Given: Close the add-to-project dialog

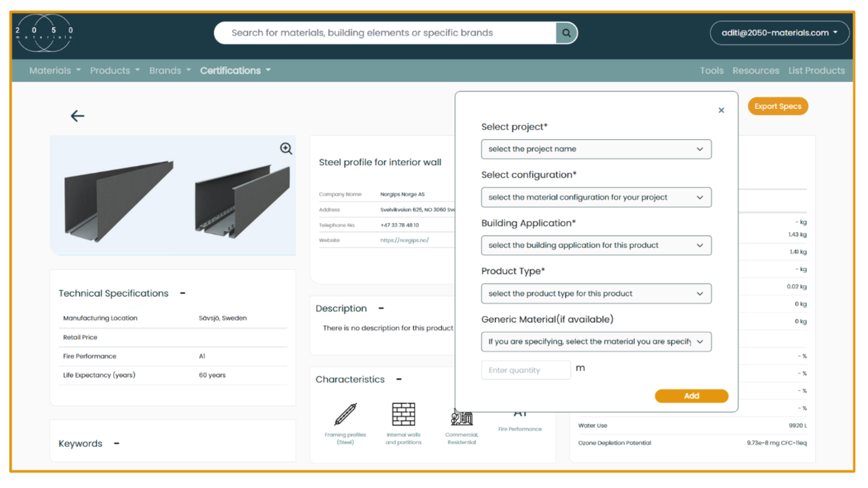Looking at the screenshot, I should [721, 111].
